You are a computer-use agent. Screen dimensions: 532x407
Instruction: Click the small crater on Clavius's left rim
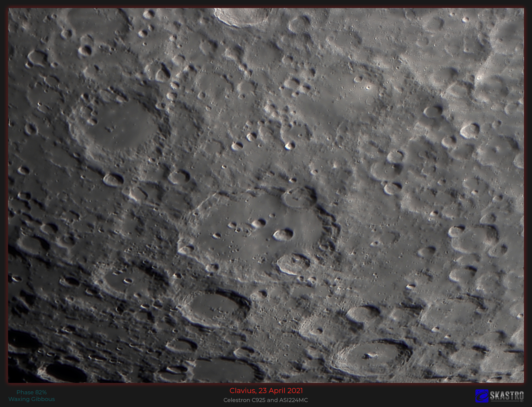point(186,250)
